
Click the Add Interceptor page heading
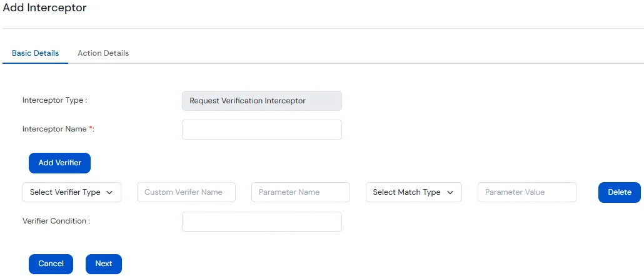tap(45, 8)
